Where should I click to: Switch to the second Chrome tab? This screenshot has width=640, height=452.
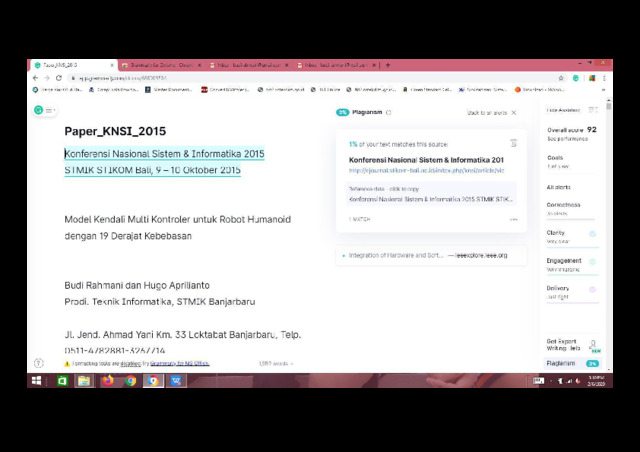tap(160, 65)
